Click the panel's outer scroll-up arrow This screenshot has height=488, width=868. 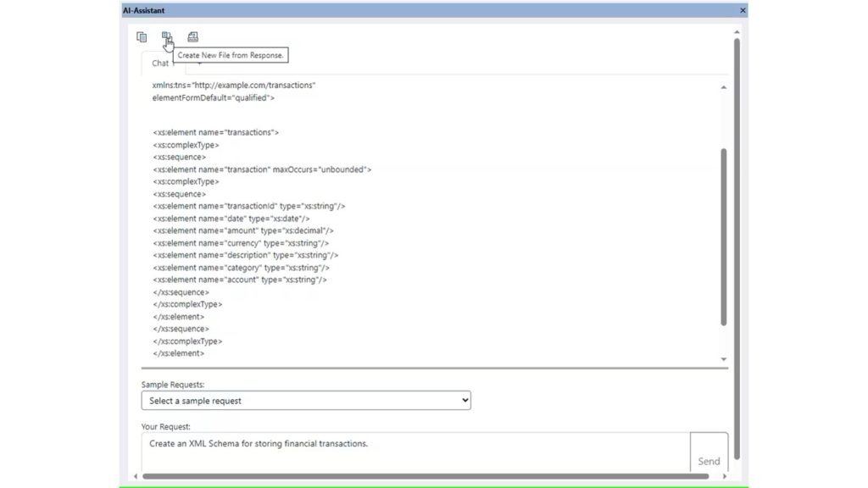[x=736, y=31]
